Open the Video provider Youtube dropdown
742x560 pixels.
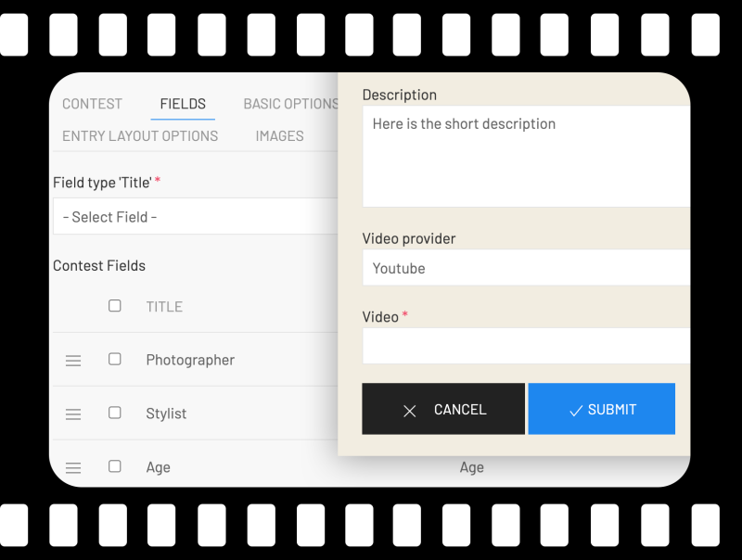coord(525,268)
